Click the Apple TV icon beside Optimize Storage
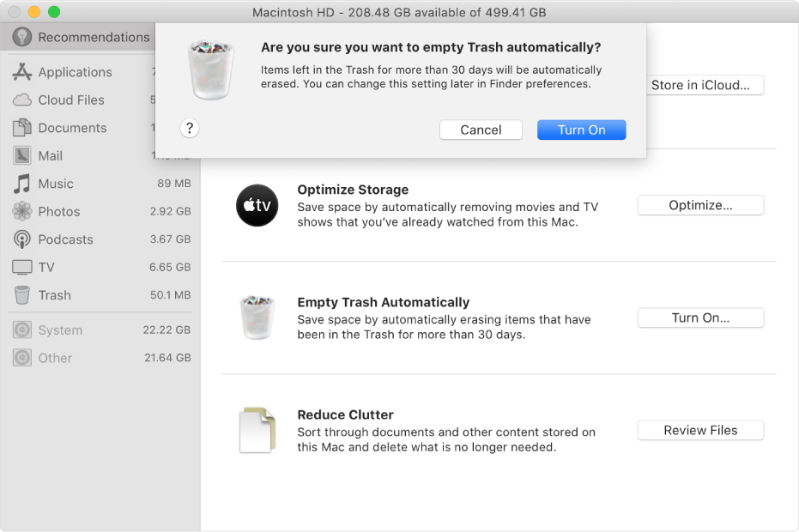This screenshot has height=532, width=799. pos(257,205)
